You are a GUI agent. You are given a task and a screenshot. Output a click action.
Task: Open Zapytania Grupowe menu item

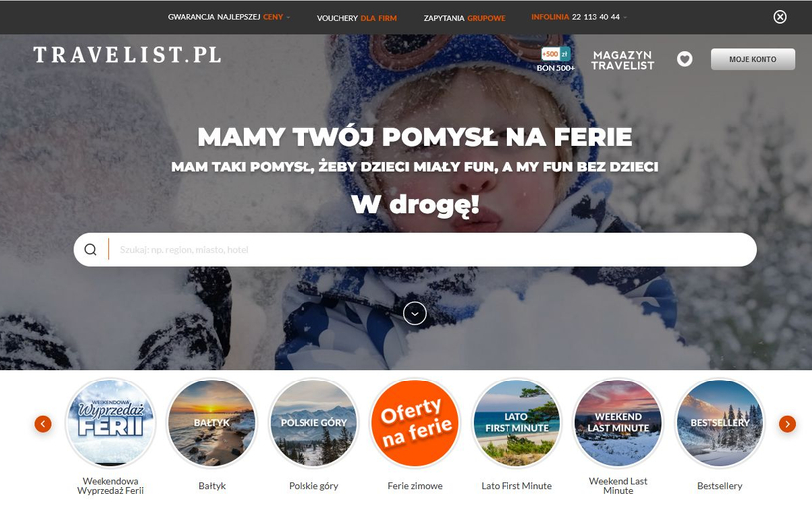click(464, 18)
